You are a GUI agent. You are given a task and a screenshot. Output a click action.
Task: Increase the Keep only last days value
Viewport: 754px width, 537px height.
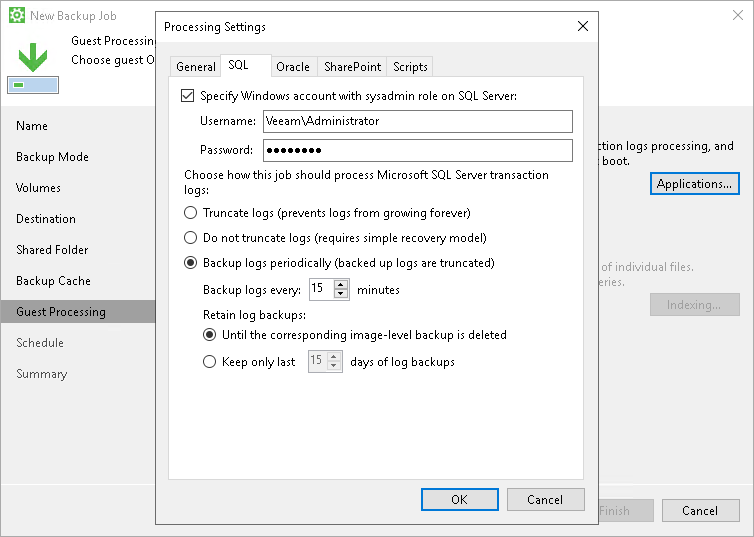pyautogui.click(x=334, y=357)
